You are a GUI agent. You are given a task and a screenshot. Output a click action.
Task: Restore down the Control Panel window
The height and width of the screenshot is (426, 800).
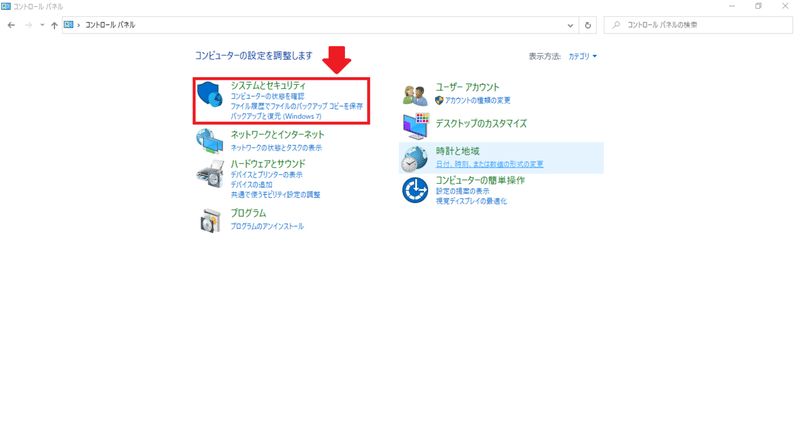759,6
